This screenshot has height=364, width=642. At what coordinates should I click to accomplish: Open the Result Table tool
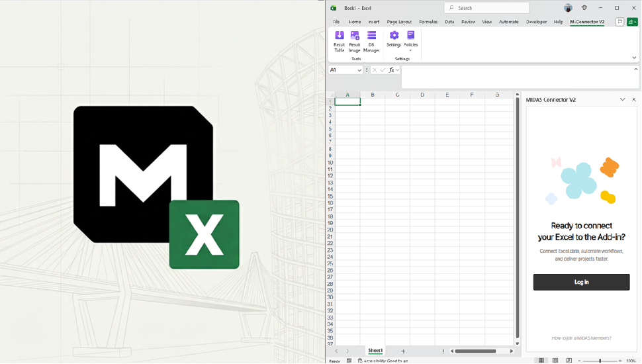(x=339, y=40)
